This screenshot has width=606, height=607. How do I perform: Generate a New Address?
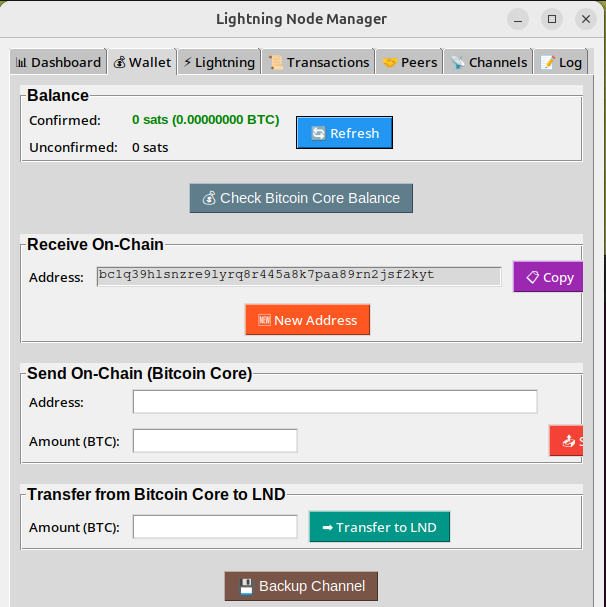coord(307,320)
